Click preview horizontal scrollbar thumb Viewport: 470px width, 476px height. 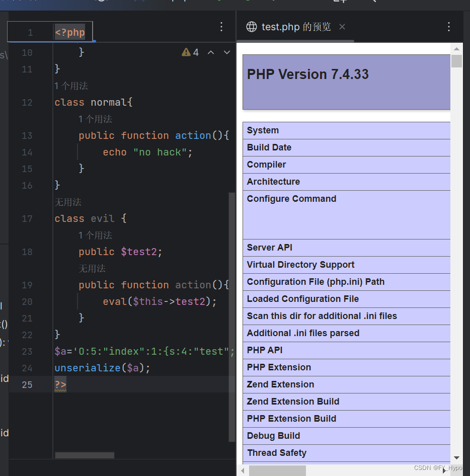[x=277, y=471]
